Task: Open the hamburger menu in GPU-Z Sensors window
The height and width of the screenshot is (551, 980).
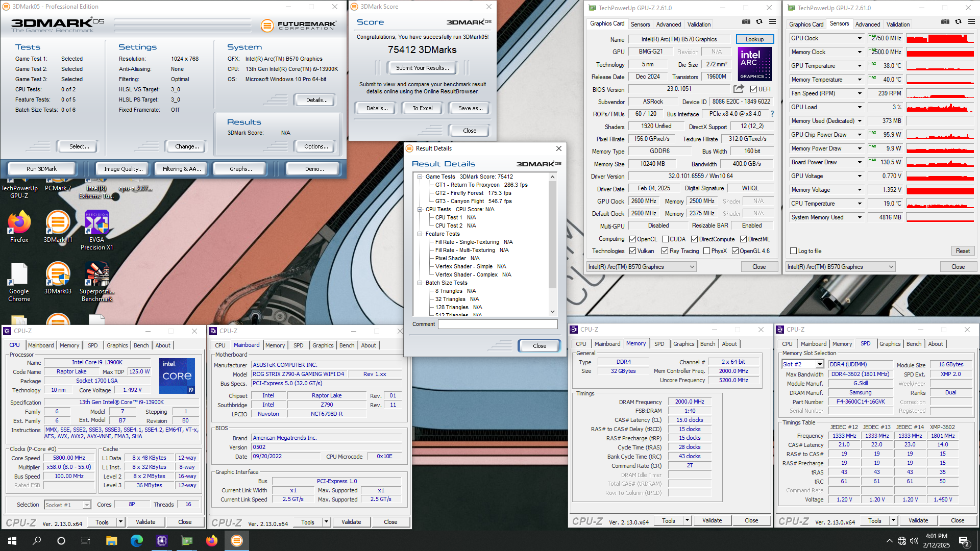Action: (971, 22)
